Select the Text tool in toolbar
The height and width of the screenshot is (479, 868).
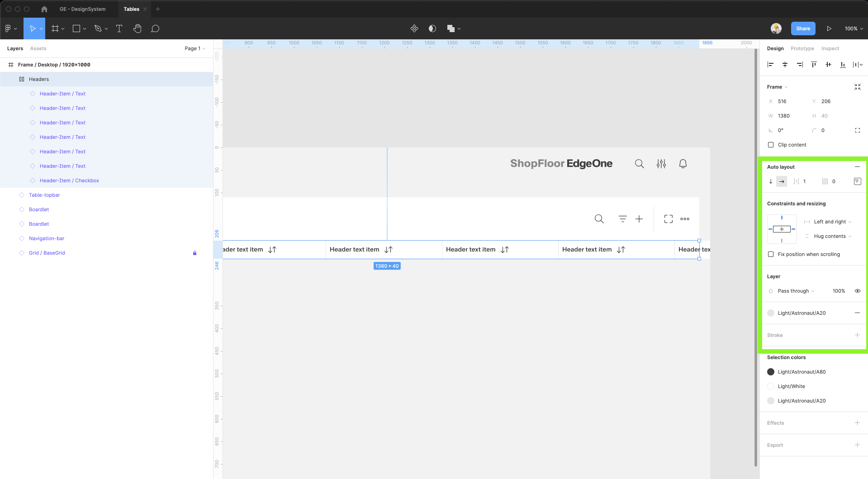coord(119,28)
